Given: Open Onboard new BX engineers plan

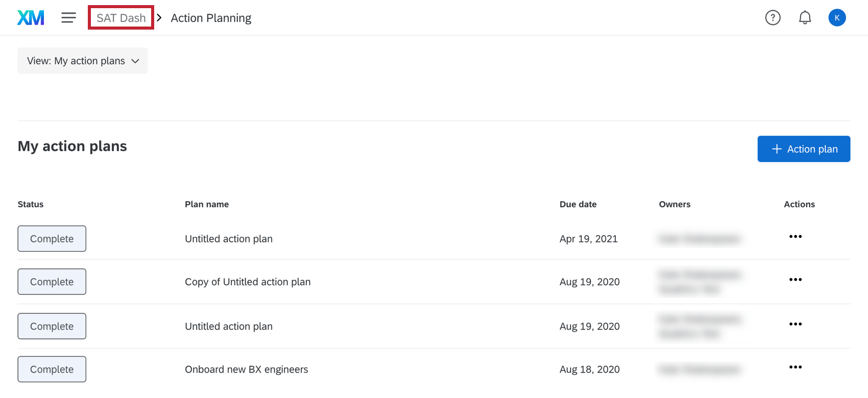Looking at the screenshot, I should 246,369.
